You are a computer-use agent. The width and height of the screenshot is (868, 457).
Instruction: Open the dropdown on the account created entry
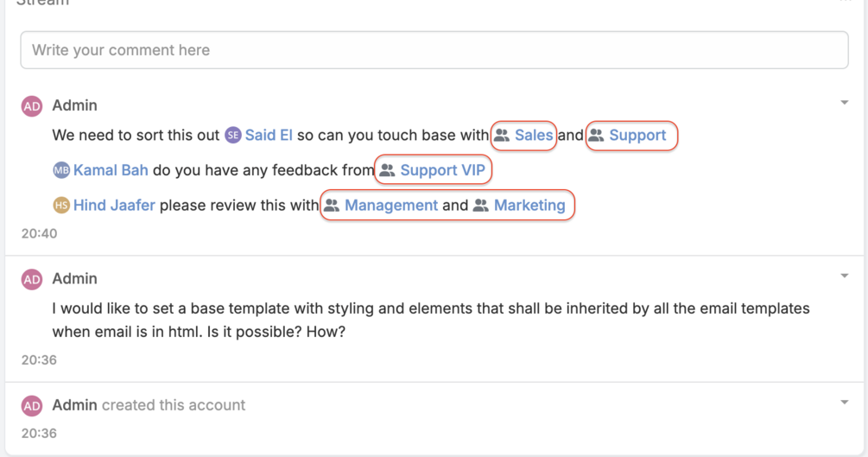(844, 403)
